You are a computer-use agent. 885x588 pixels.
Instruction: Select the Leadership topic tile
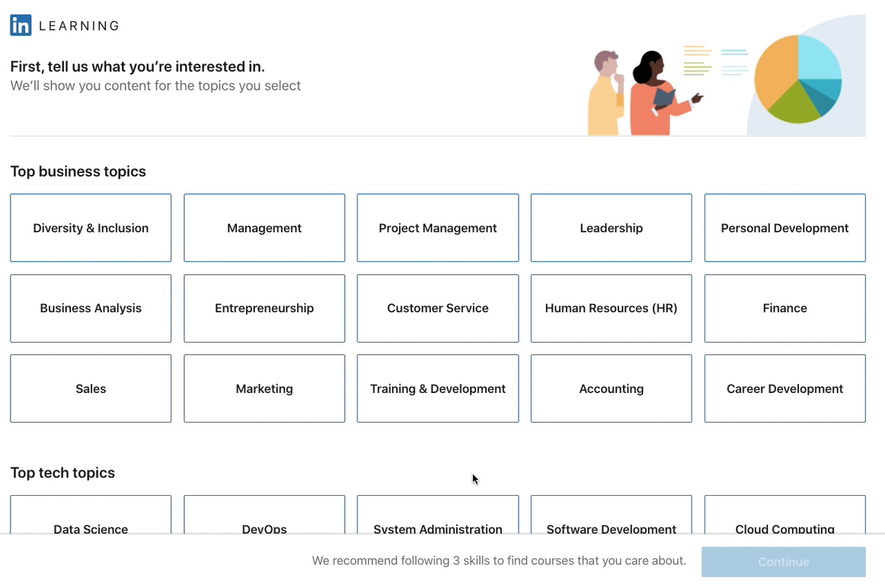(x=611, y=228)
